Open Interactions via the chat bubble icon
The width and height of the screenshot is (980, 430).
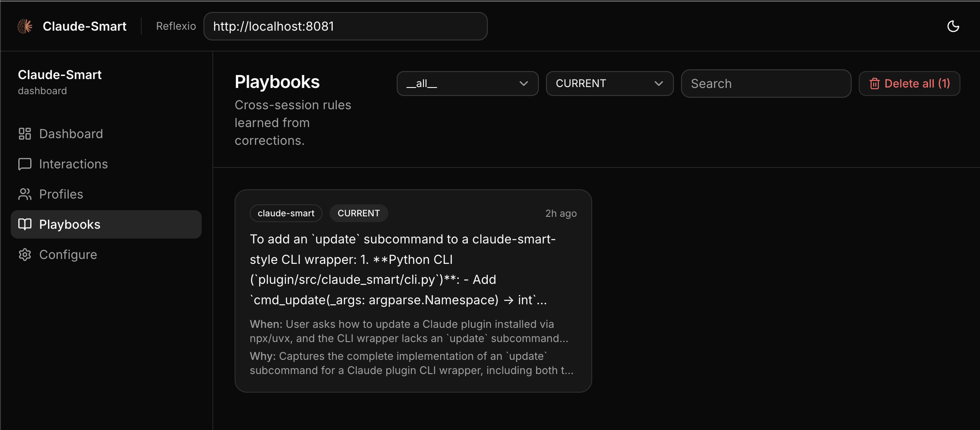point(24,163)
